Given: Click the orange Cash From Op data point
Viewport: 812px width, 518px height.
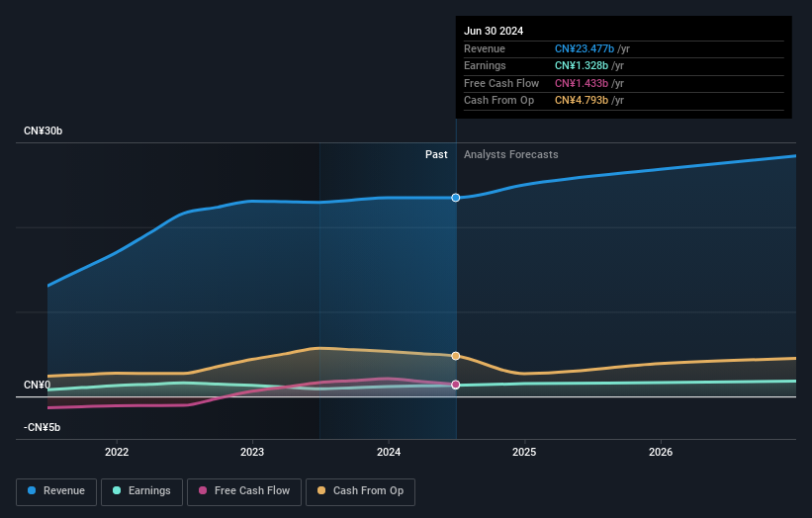Looking at the screenshot, I should (456, 356).
